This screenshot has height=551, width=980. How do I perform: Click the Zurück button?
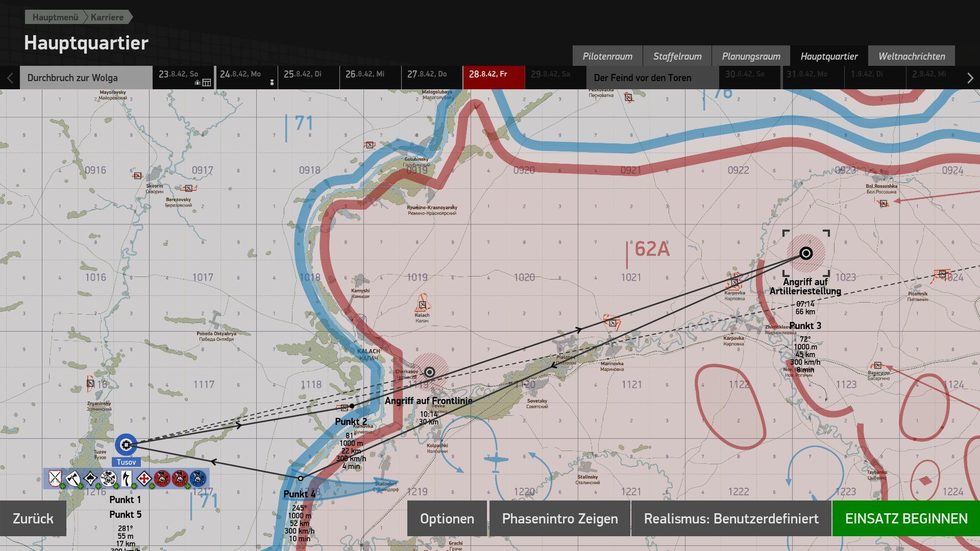point(33,518)
